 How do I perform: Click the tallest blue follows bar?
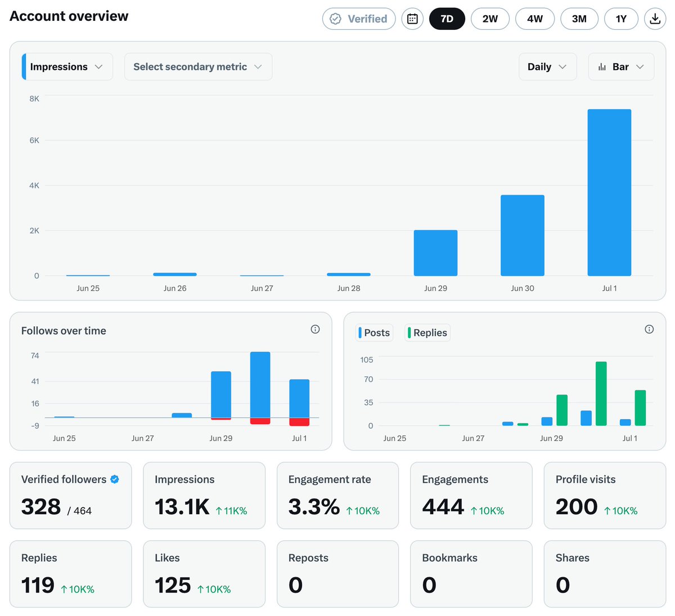coord(260,385)
